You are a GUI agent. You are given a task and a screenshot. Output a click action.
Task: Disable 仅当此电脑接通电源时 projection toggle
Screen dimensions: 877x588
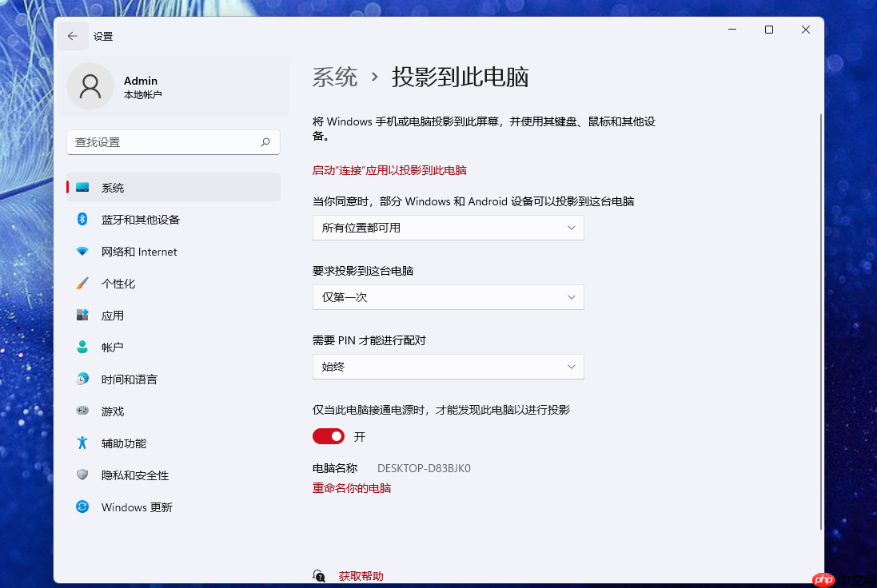[x=328, y=436]
